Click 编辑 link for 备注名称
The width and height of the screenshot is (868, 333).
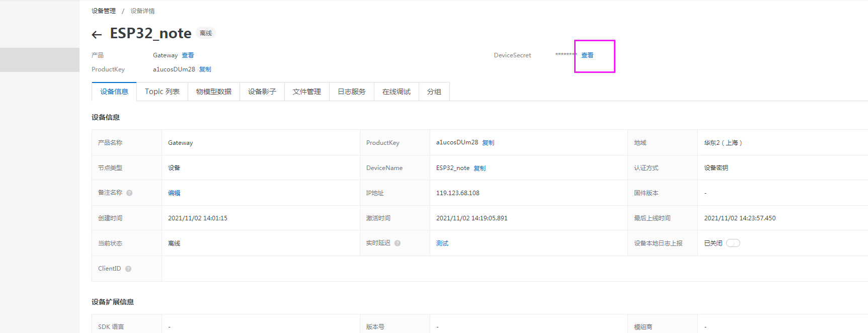pos(174,193)
